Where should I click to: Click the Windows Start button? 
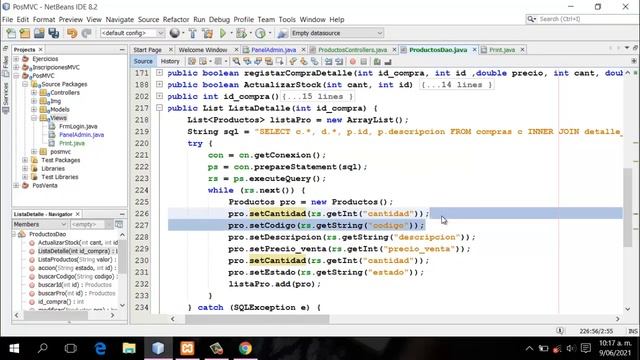[14, 348]
